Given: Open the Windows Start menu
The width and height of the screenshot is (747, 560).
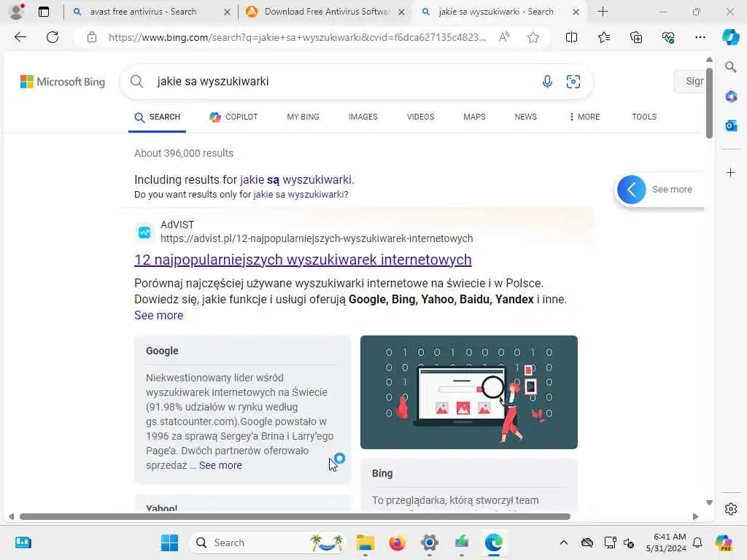Looking at the screenshot, I should click(x=169, y=542).
